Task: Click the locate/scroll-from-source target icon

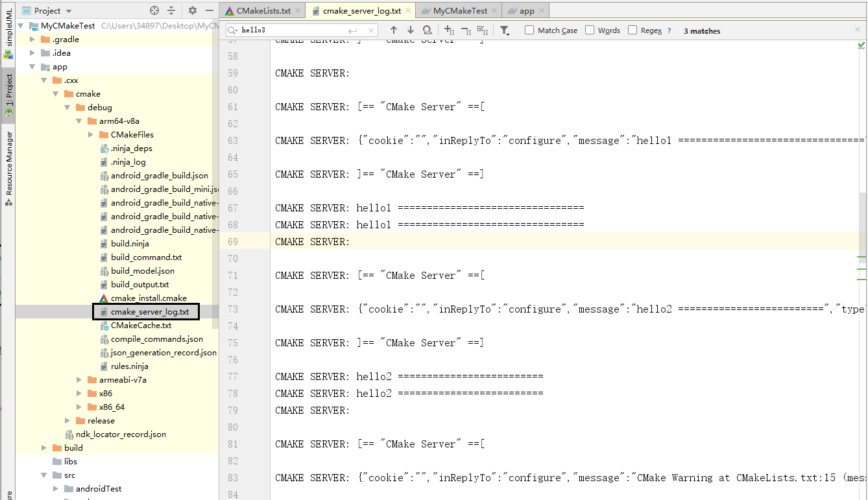Action: [x=154, y=10]
